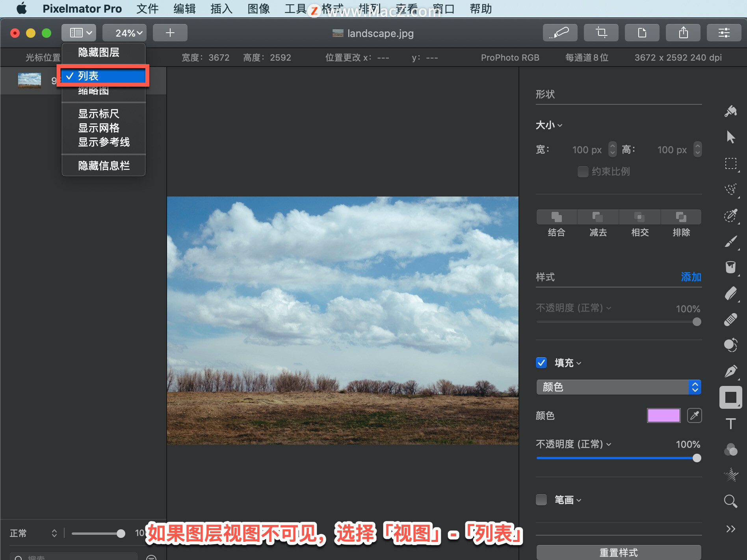747x560 pixels.
Task: Expand the 填充 fill options chevron
Action: 579,363
